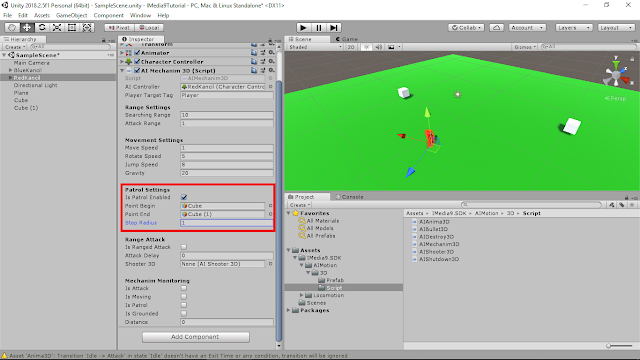Select the Rect Transform tool
The height and width of the screenshot is (360, 640).
[x=72, y=27]
